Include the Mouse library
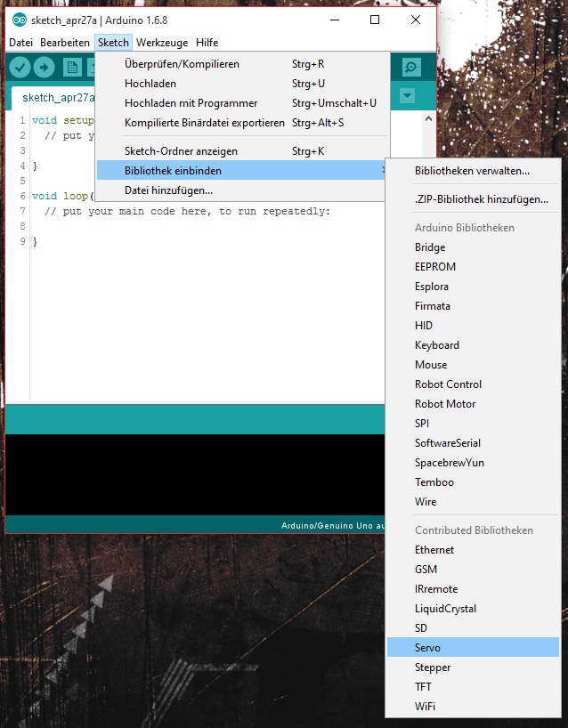The image size is (568, 728). tap(473, 365)
